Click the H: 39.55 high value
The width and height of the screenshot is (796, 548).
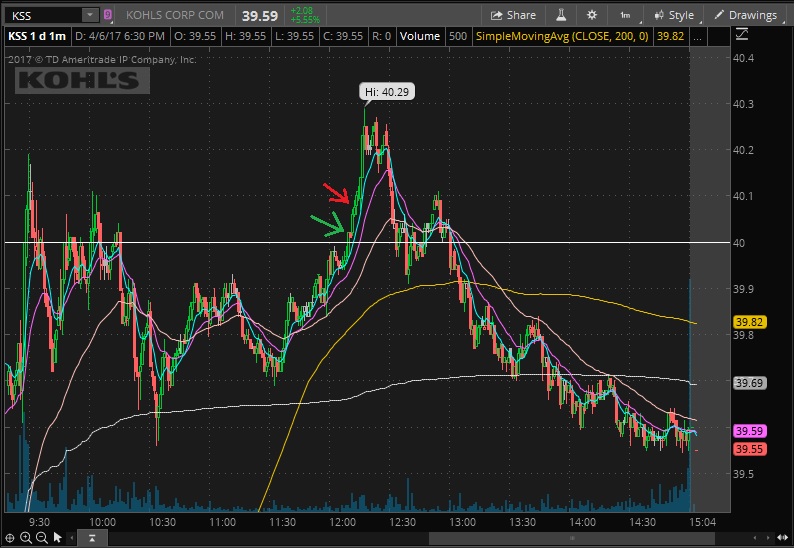pyautogui.click(x=245, y=37)
